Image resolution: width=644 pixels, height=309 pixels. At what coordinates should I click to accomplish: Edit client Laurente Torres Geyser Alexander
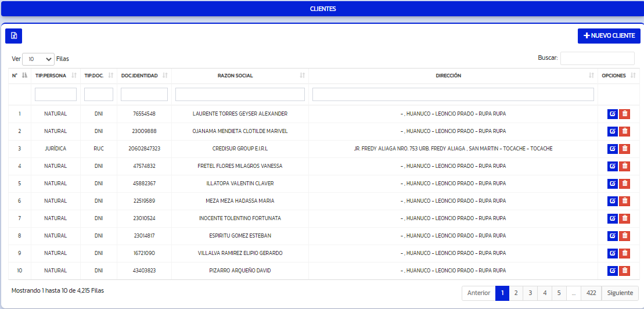[x=612, y=114]
